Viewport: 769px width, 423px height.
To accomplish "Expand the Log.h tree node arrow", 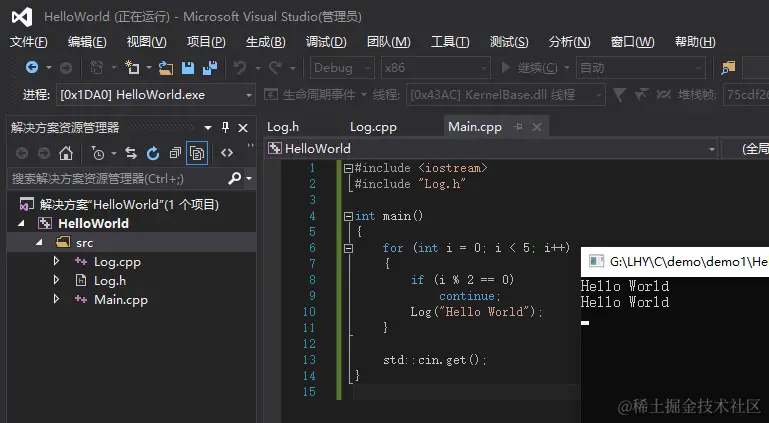I will pos(56,280).
